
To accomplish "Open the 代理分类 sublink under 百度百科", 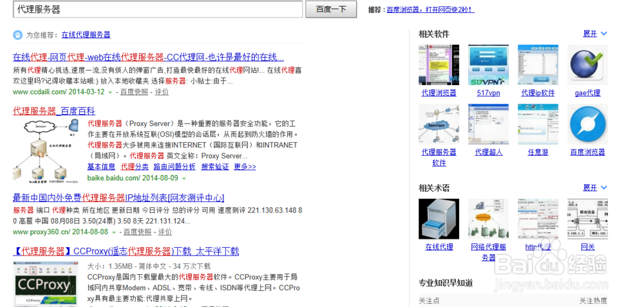I will pyautogui.click(x=135, y=167).
